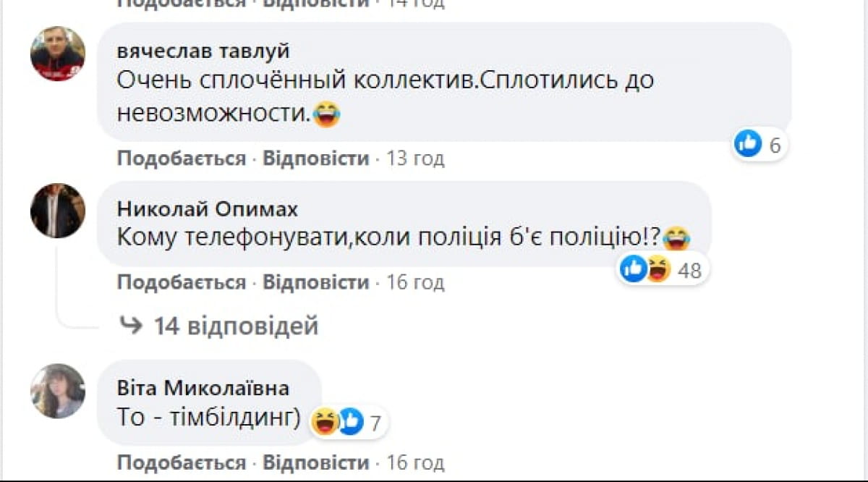
Task: Click laughing reaction icon beside count 48
Action: (x=658, y=269)
